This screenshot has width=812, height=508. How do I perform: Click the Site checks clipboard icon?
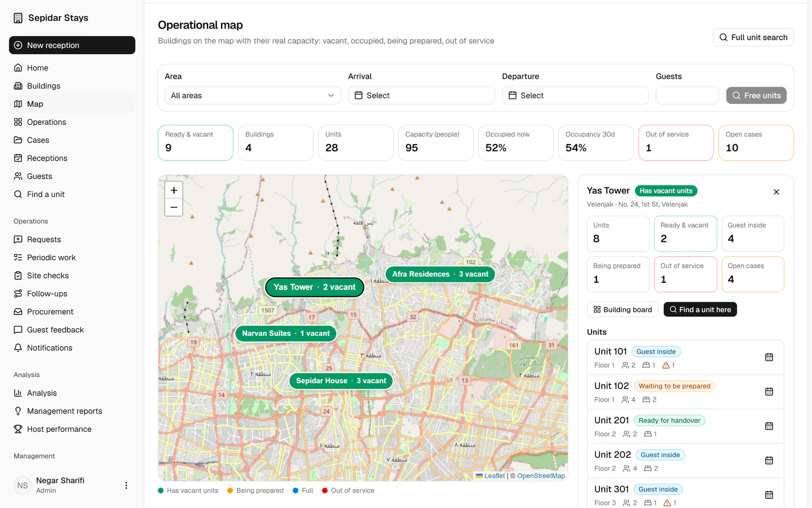18,275
